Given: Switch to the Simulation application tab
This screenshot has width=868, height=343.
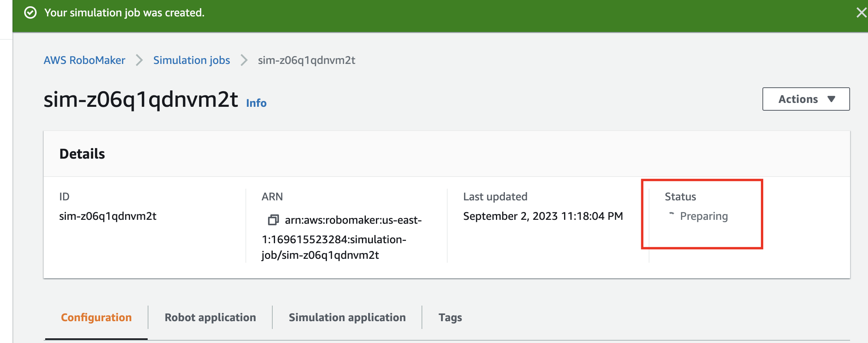Looking at the screenshot, I should [x=347, y=317].
